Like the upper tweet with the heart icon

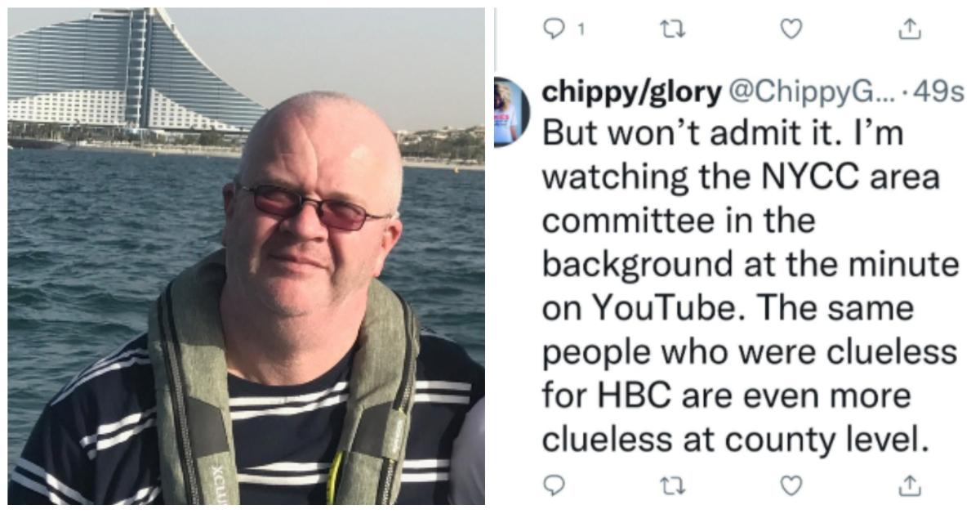pos(790,30)
